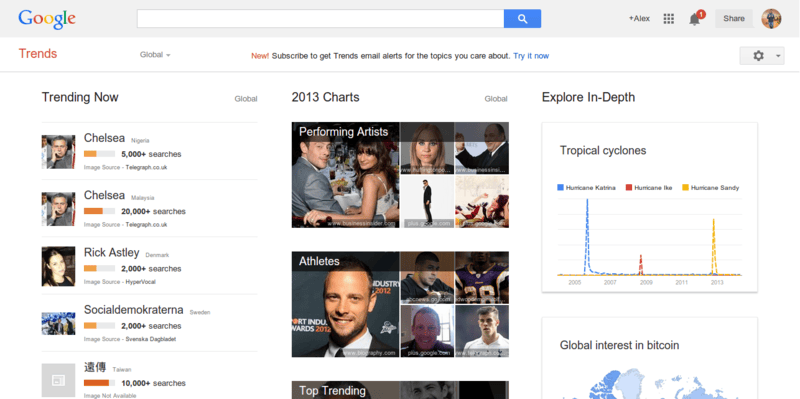Open the HyperVocal image source

click(141, 282)
